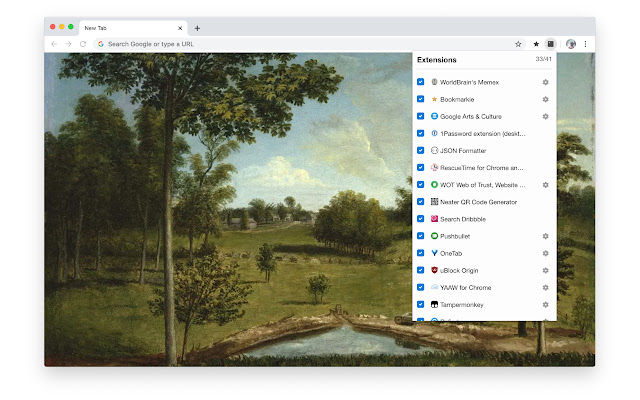The height and width of the screenshot is (400, 640).
Task: Toggle the JSON Formatter checkbox
Action: click(420, 151)
